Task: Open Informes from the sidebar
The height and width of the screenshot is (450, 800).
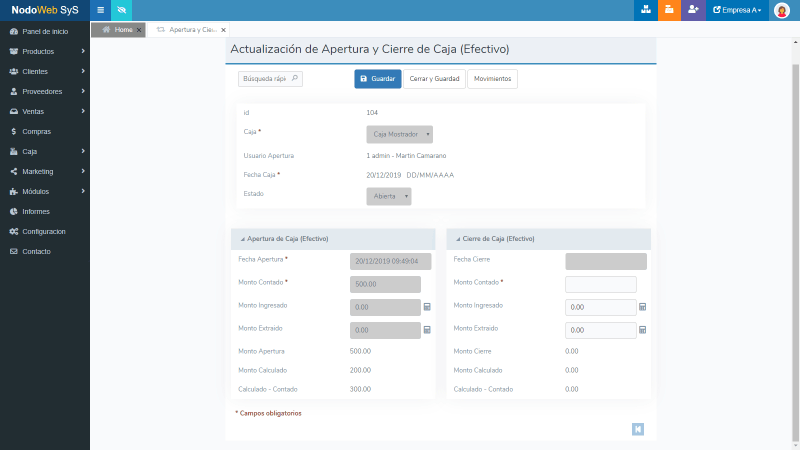Action: pos(36,211)
